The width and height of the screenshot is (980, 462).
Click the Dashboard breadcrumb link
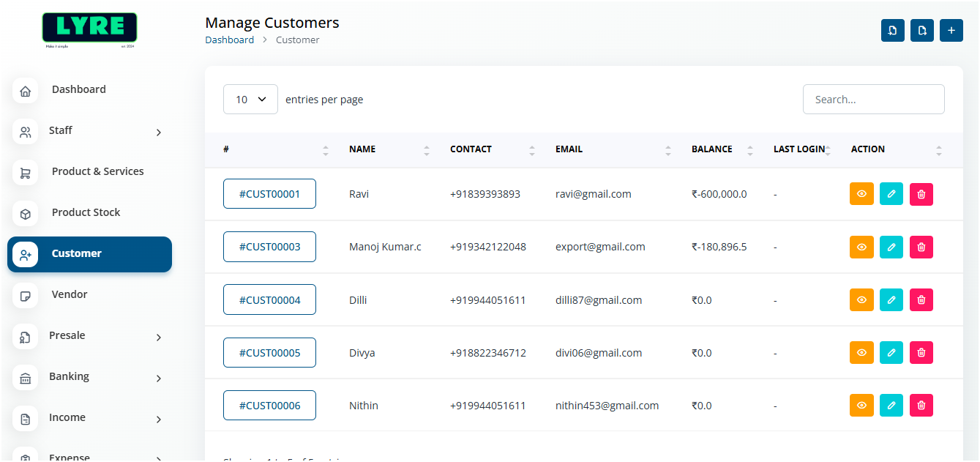(229, 40)
